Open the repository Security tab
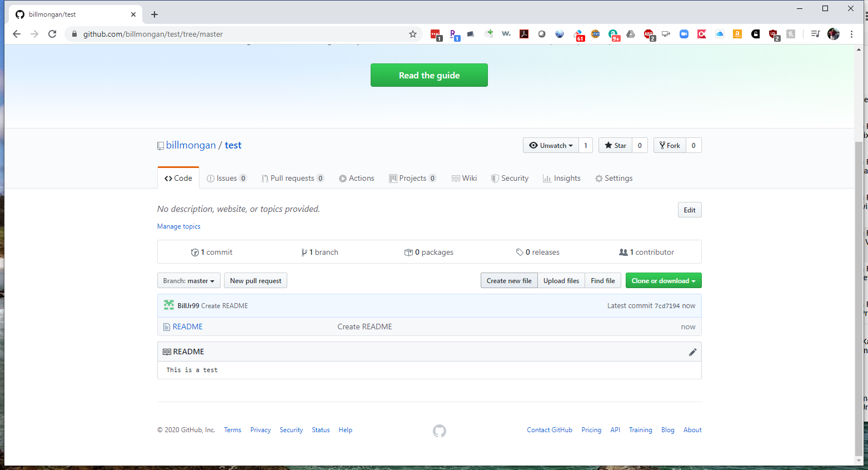The width and height of the screenshot is (868, 470). 510,178
